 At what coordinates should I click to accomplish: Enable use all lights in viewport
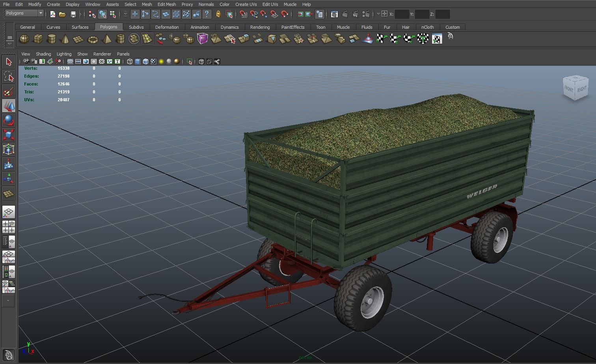point(161,61)
